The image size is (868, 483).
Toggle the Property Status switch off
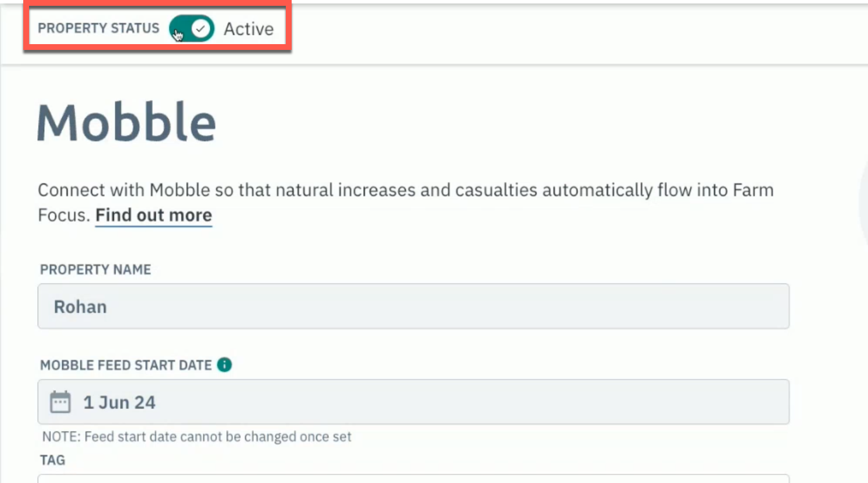(x=192, y=28)
